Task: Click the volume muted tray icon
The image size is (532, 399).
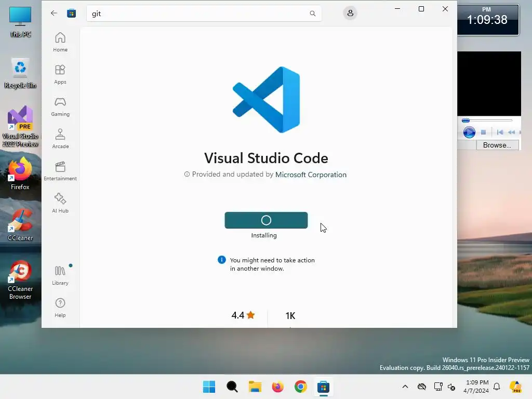Action: point(451,387)
